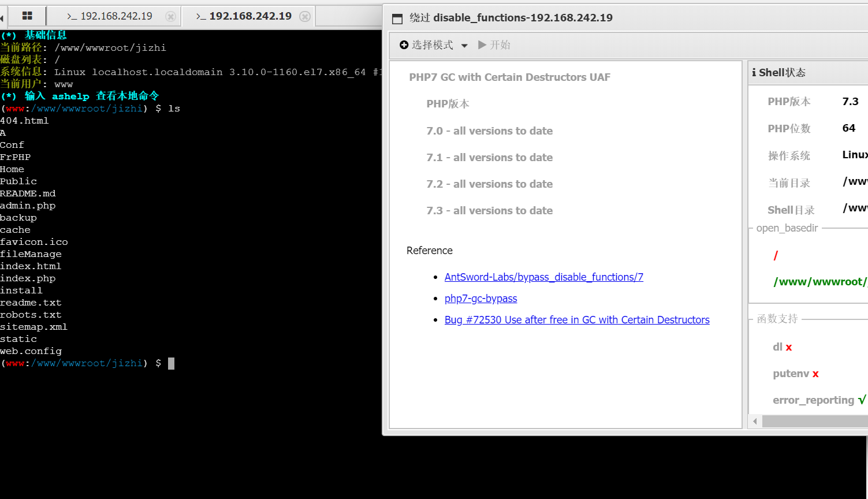This screenshot has width=868, height=499.
Task: Focus the terminal command prompt cursor
Action: pos(171,363)
